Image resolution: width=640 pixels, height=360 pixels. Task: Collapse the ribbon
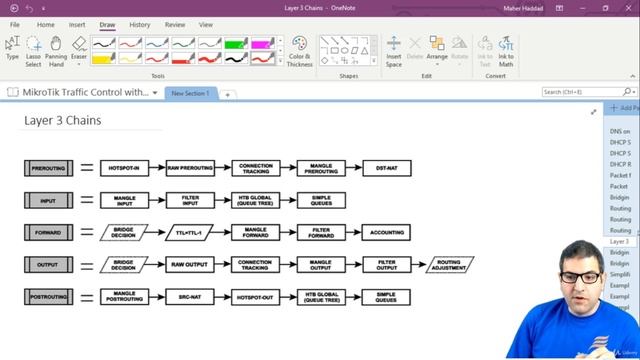pyautogui.click(x=632, y=76)
